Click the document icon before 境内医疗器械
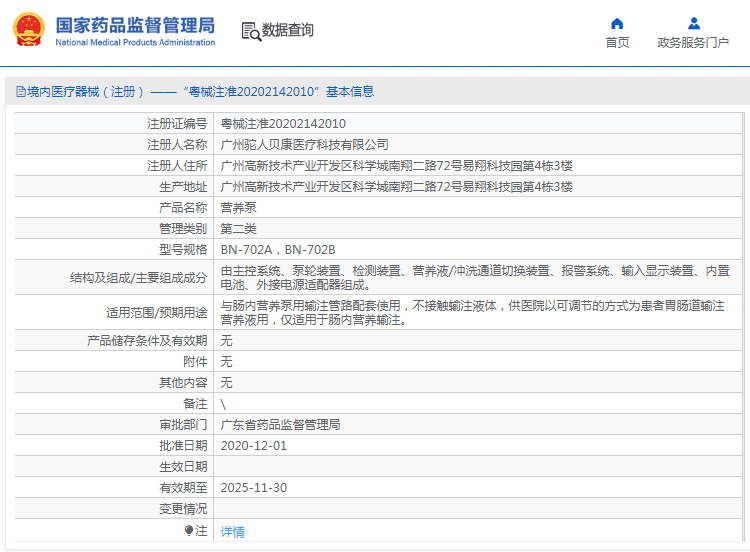The width and height of the screenshot is (750, 552). [x=21, y=91]
